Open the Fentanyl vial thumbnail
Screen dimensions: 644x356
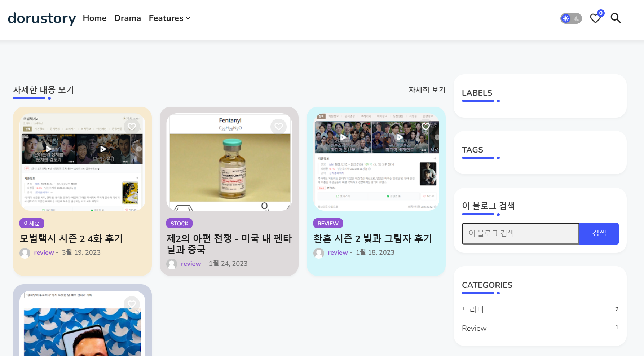pyautogui.click(x=229, y=162)
